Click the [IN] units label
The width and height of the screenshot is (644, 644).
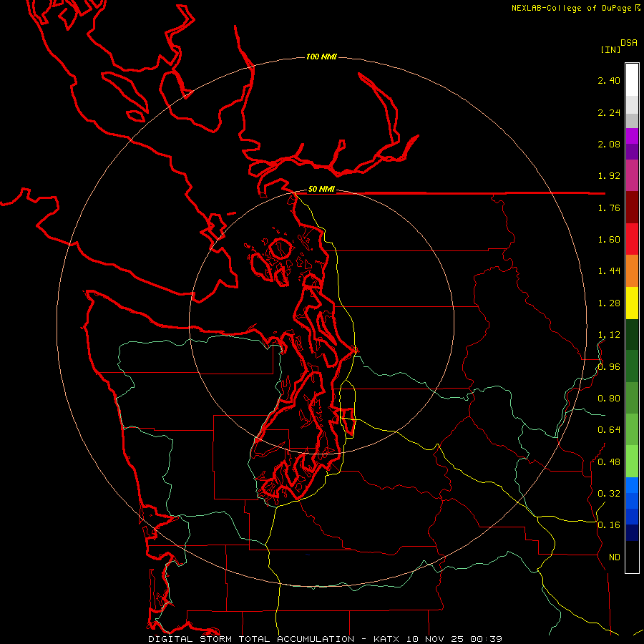(610, 49)
